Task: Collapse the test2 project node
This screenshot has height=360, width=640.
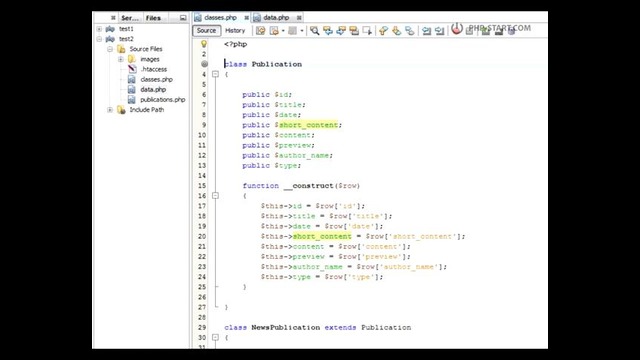Action: coord(99,39)
